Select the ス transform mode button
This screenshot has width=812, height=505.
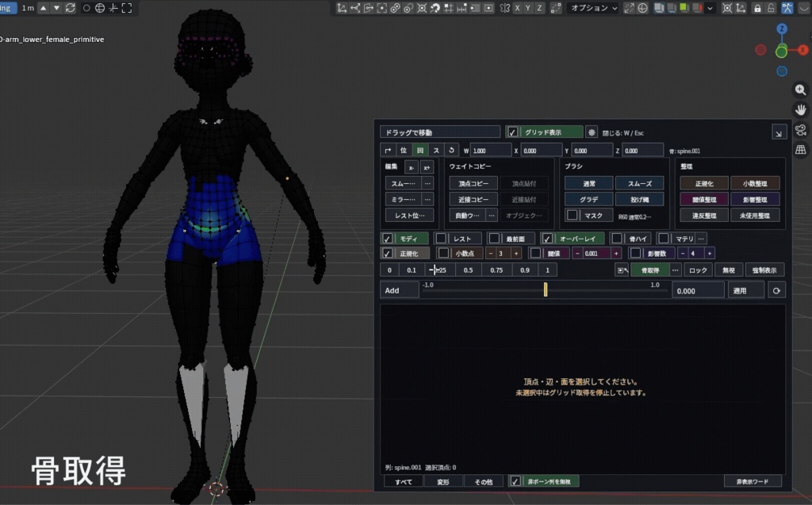(x=436, y=150)
